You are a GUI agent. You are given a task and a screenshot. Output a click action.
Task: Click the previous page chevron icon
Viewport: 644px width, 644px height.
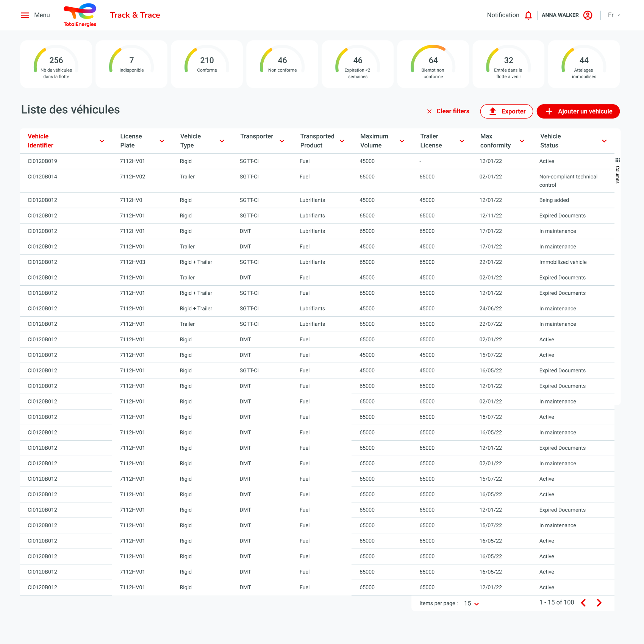pos(583,603)
